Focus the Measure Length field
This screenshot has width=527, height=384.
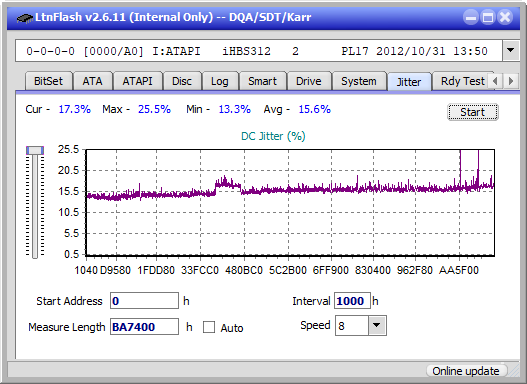[145, 327]
